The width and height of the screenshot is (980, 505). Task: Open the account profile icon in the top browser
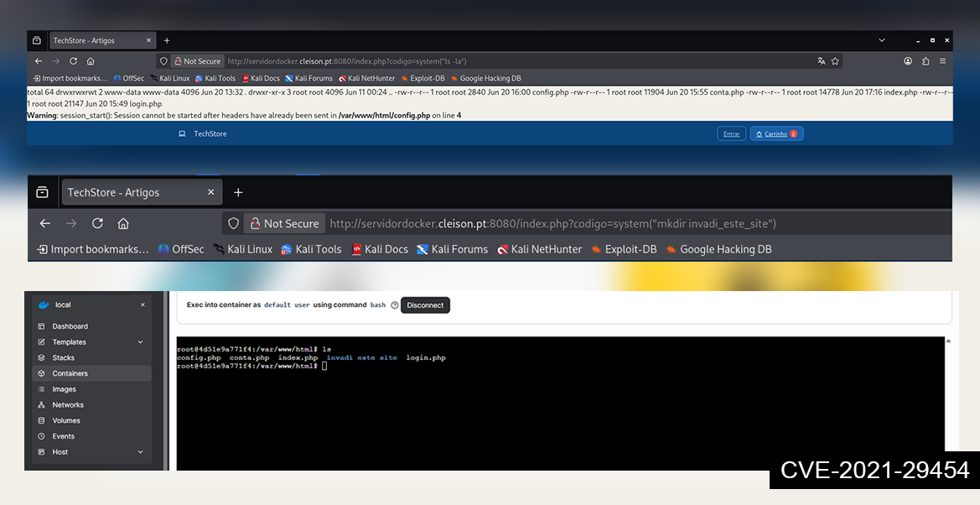908,61
